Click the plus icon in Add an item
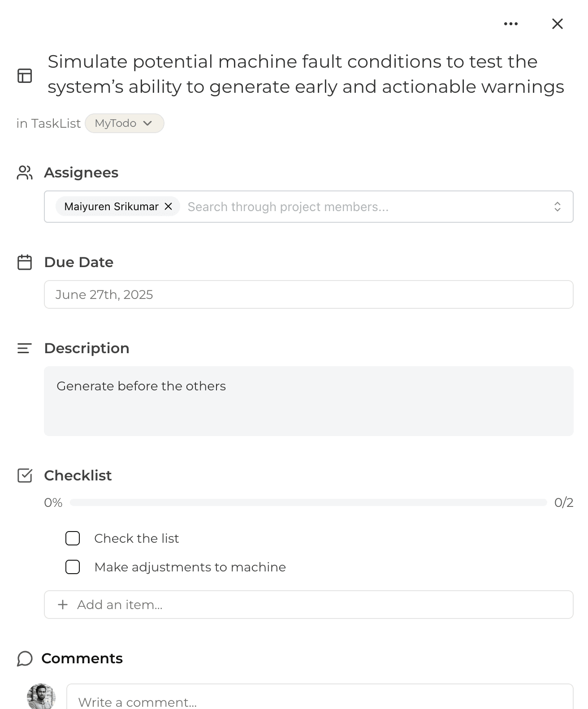 click(63, 605)
